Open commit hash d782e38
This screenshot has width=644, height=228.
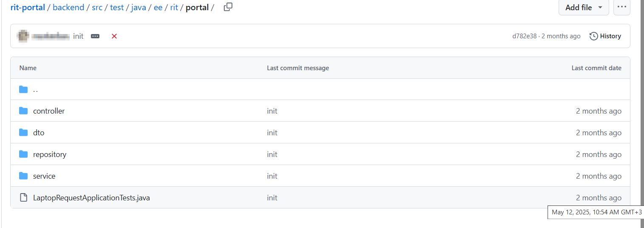[524, 36]
